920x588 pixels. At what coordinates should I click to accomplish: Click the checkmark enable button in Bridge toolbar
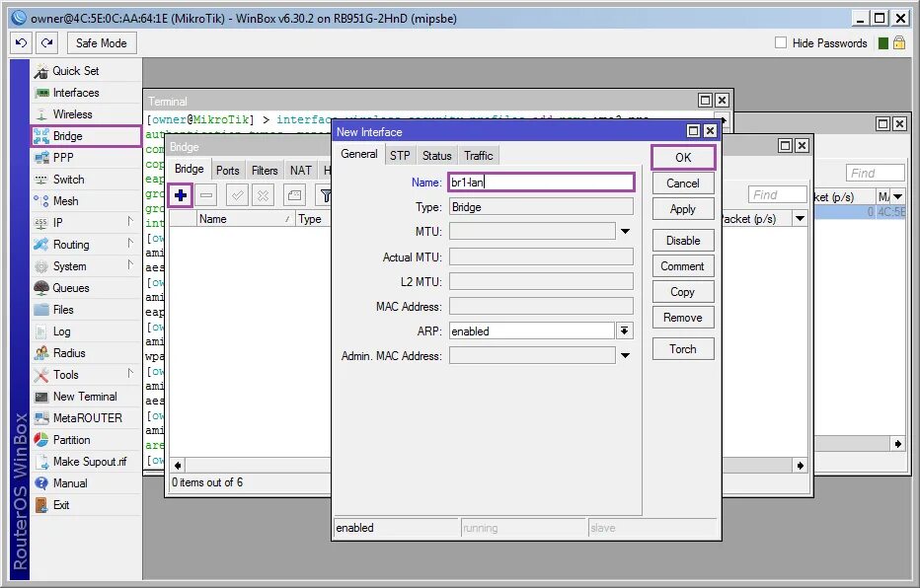[237, 195]
